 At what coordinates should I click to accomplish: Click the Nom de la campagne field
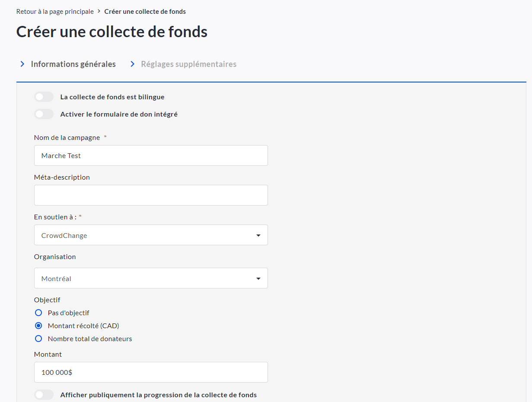coord(151,155)
